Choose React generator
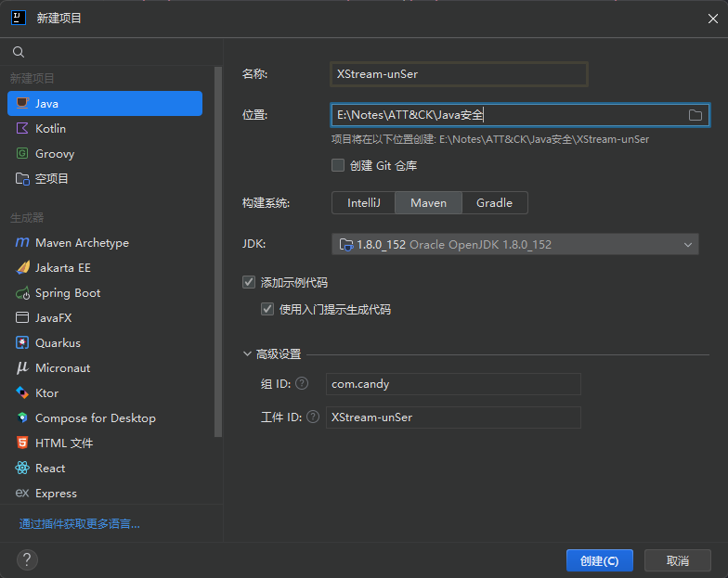Image resolution: width=728 pixels, height=578 pixels. [105, 468]
